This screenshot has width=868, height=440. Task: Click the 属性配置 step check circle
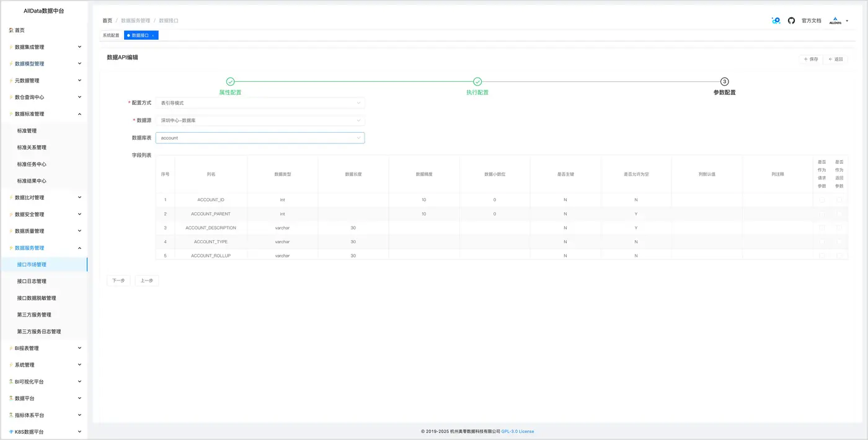pos(230,81)
